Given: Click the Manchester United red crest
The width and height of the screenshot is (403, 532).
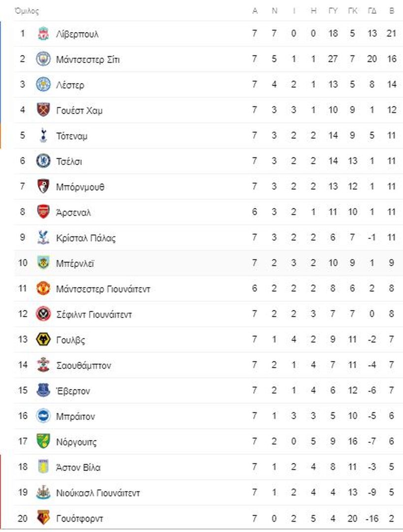Looking at the screenshot, I should click(x=43, y=288).
